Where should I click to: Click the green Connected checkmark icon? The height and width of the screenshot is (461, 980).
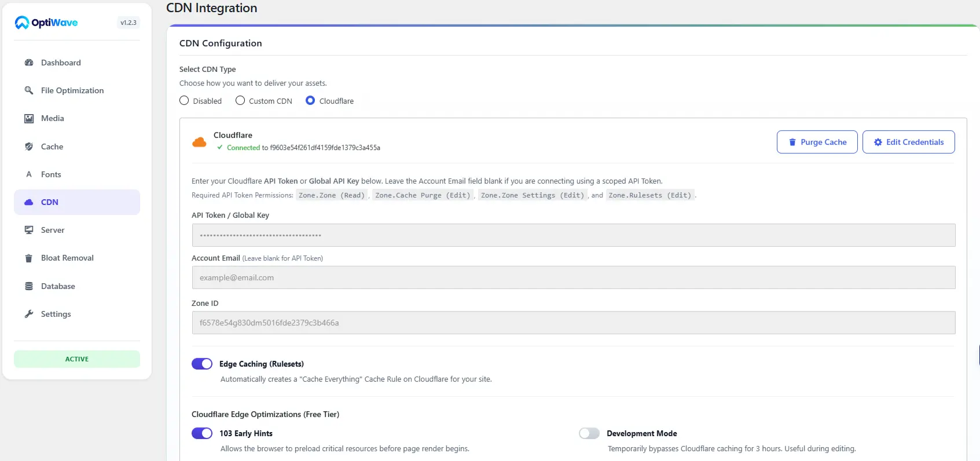click(220, 147)
